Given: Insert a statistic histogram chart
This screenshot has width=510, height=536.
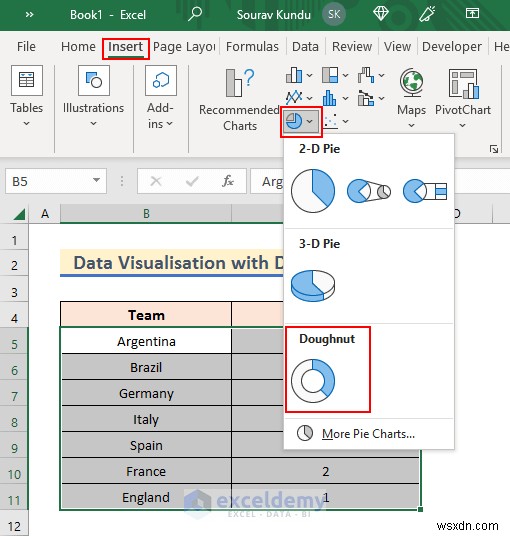Looking at the screenshot, I should pos(330,98).
